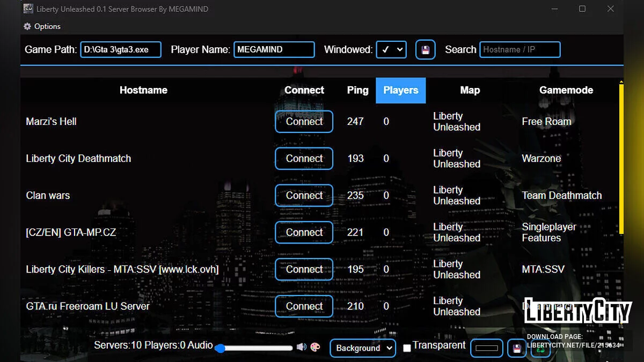Click the Search Hostname / IP field
The image size is (644, 362).
519,50
